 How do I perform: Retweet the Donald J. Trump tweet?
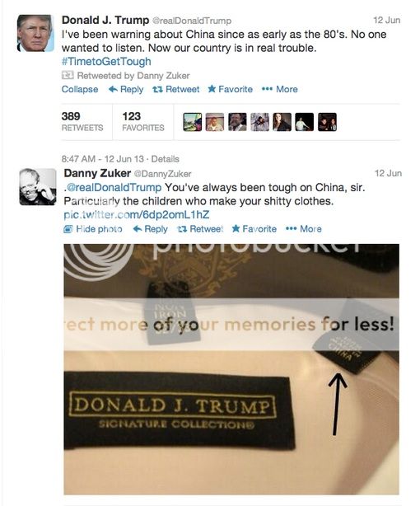tap(176, 89)
